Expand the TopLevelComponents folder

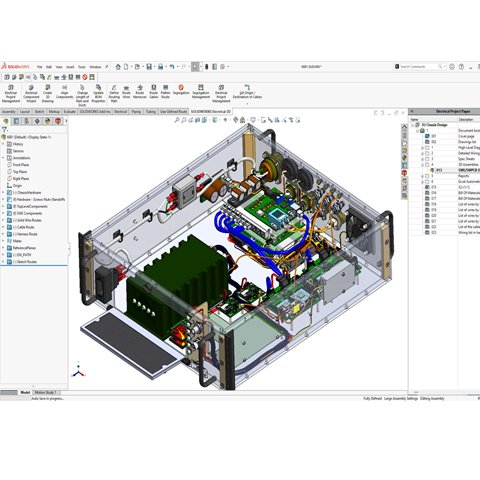point(4,206)
